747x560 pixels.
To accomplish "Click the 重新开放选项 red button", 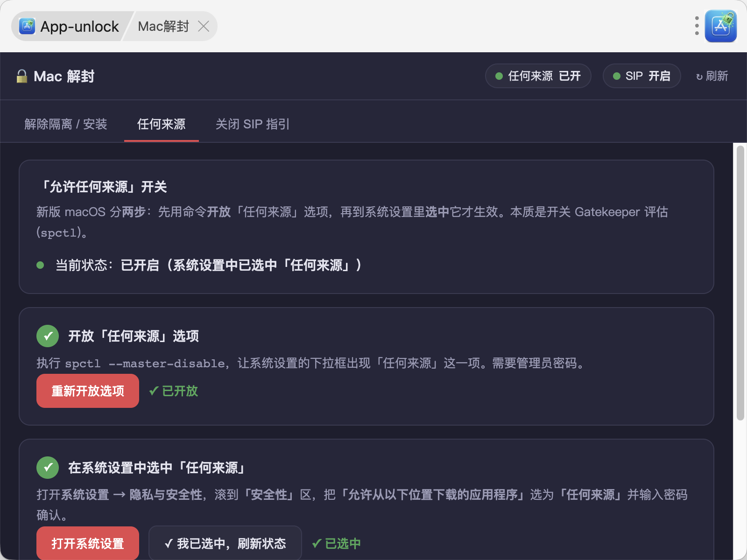I will (x=88, y=391).
